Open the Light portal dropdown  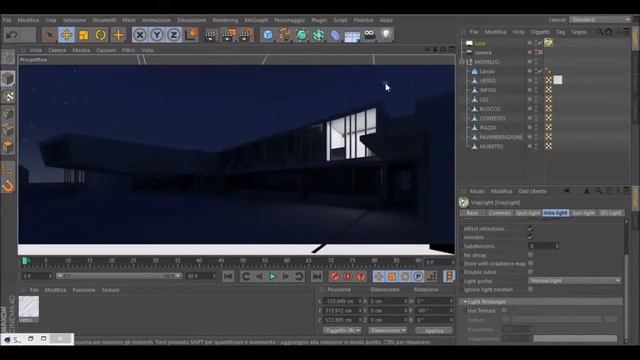pos(575,281)
